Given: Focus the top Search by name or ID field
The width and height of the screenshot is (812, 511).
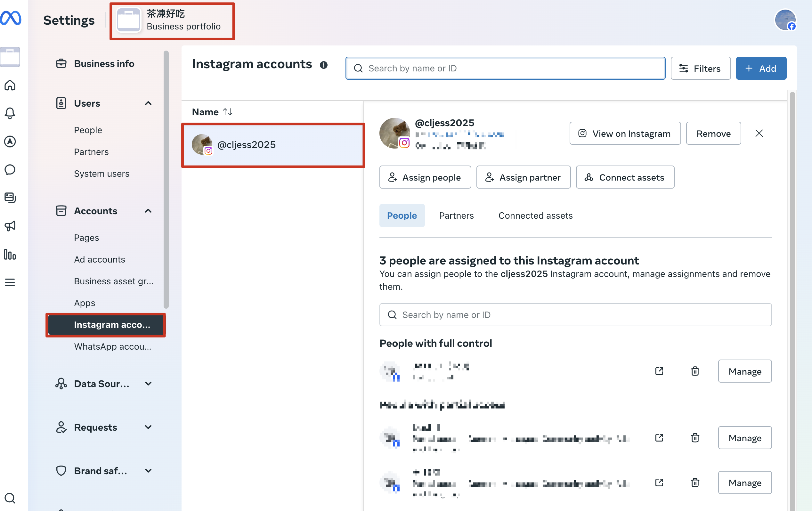Looking at the screenshot, I should [505, 68].
